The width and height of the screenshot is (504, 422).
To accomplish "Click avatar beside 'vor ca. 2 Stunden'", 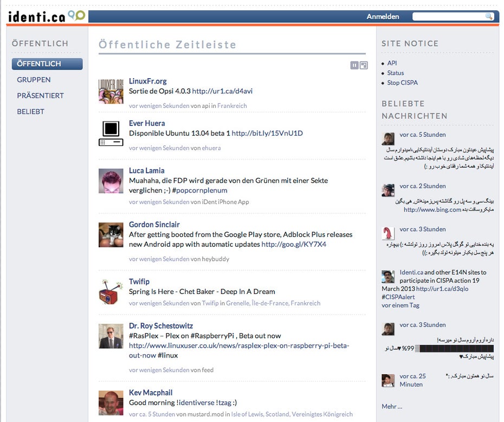I will (388, 190).
